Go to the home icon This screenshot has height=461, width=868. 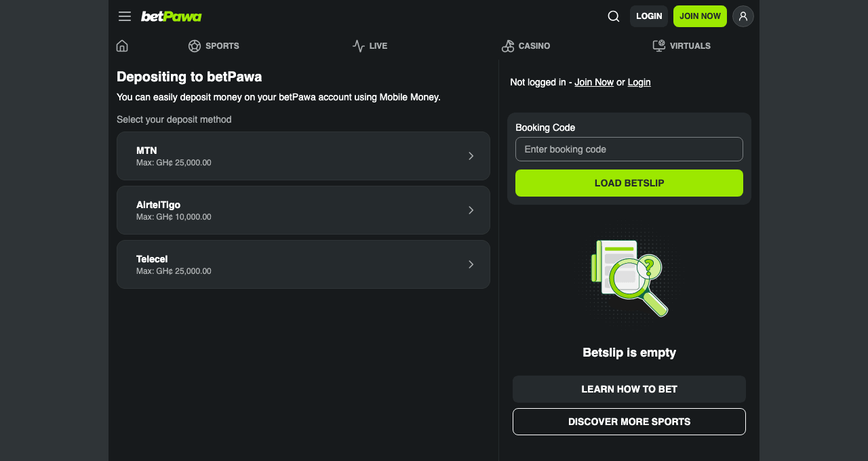coord(122,45)
